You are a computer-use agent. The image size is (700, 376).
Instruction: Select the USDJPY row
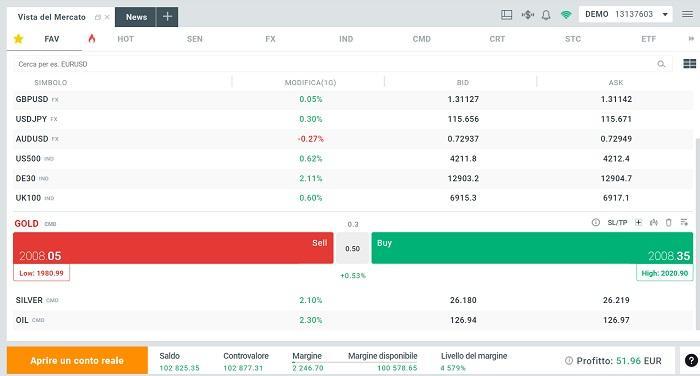click(x=353, y=119)
